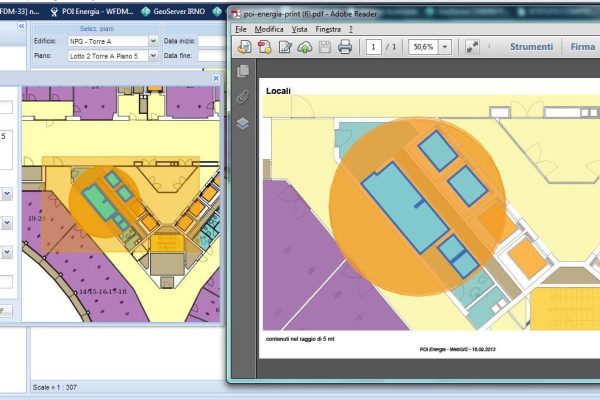
Task: Open the attachments paperclip panel
Action: point(243,97)
